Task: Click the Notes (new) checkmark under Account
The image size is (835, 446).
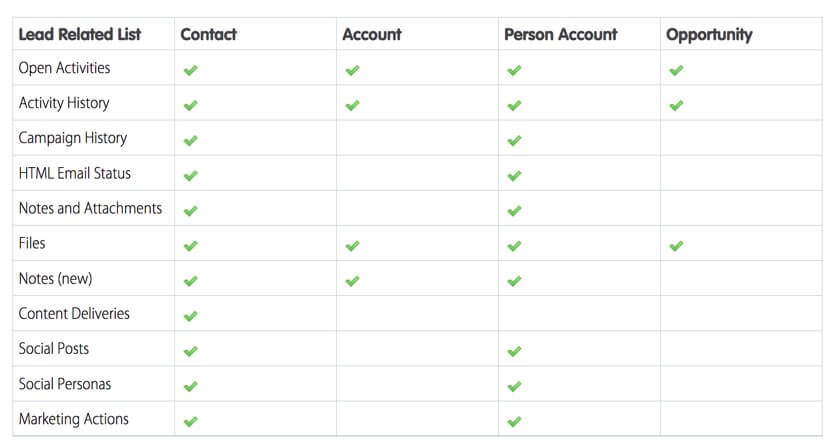Action: 352,281
